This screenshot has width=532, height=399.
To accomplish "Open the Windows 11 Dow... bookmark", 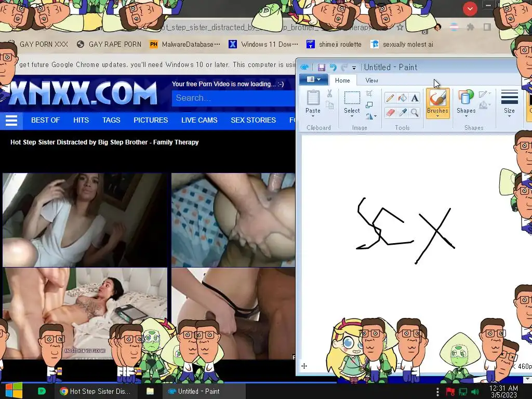I will pos(263,45).
